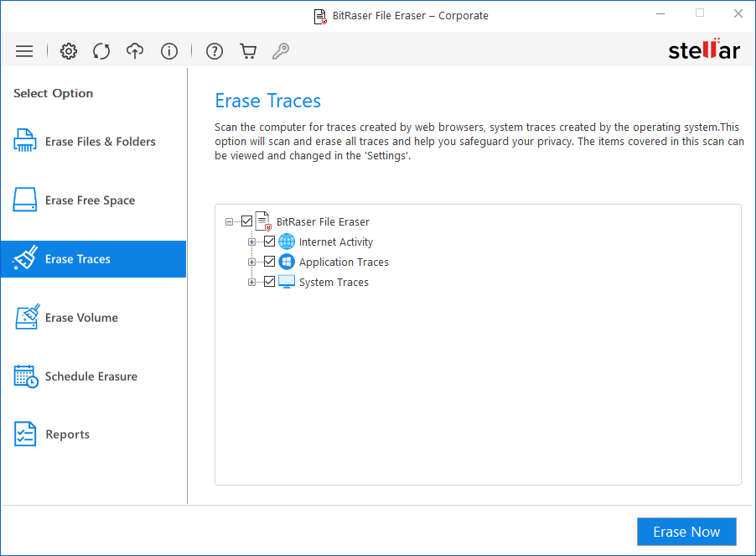Open the info (i) icon
The image size is (756, 556).
(x=169, y=51)
